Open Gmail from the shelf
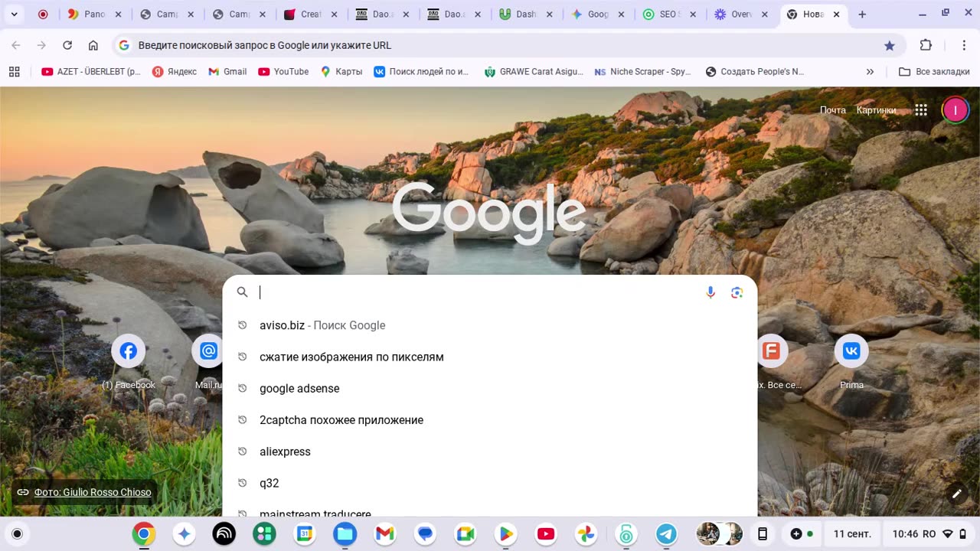Viewport: 980px width, 551px height. tap(385, 534)
